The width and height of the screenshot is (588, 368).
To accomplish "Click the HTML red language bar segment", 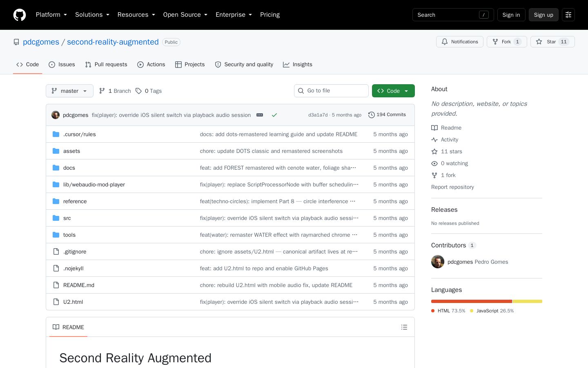I will click(472, 301).
